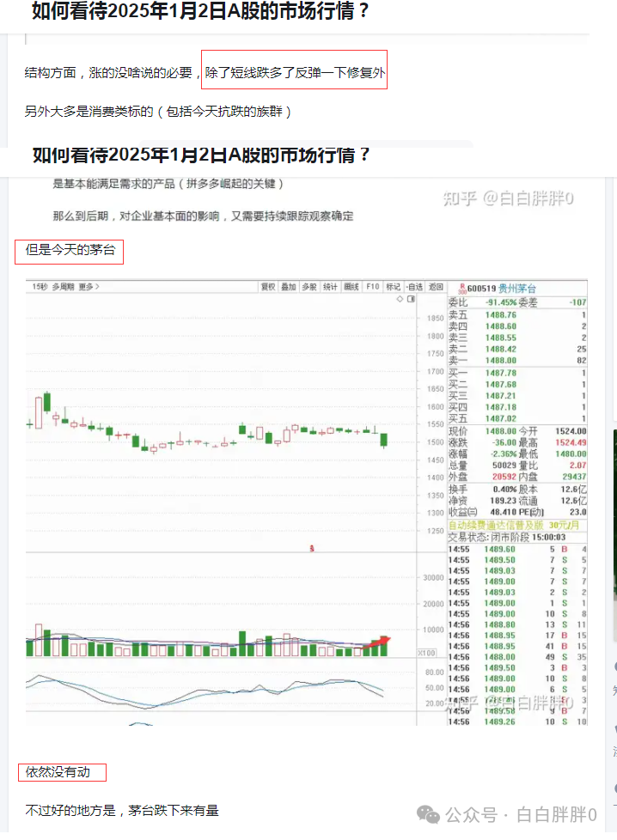Click the 复权 toolbar button
The image size is (617, 840).
tap(268, 287)
